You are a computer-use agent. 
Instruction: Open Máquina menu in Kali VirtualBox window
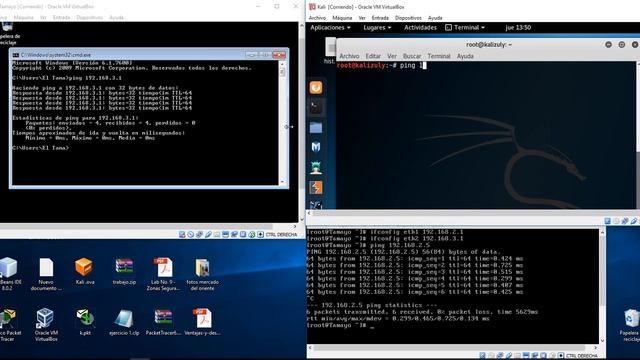[x=342, y=18]
